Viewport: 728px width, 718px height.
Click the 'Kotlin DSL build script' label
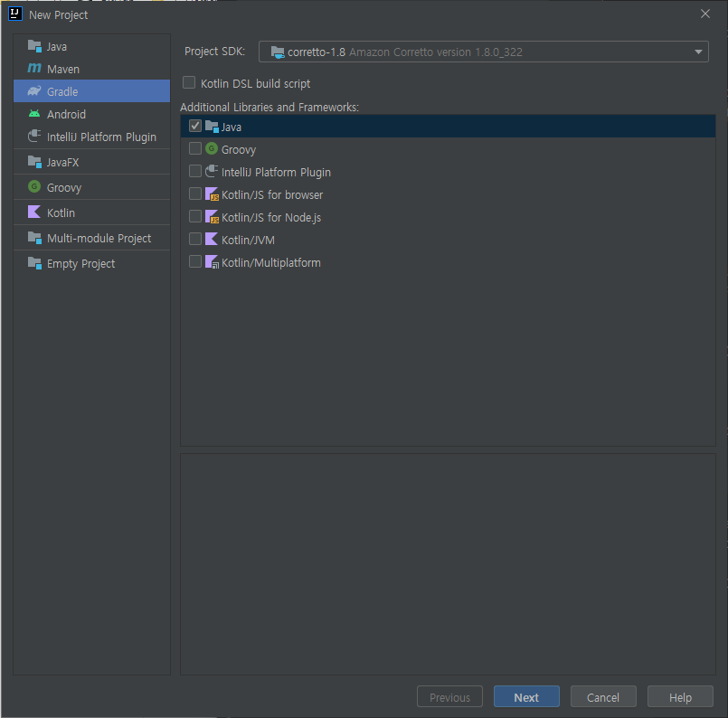click(x=255, y=84)
